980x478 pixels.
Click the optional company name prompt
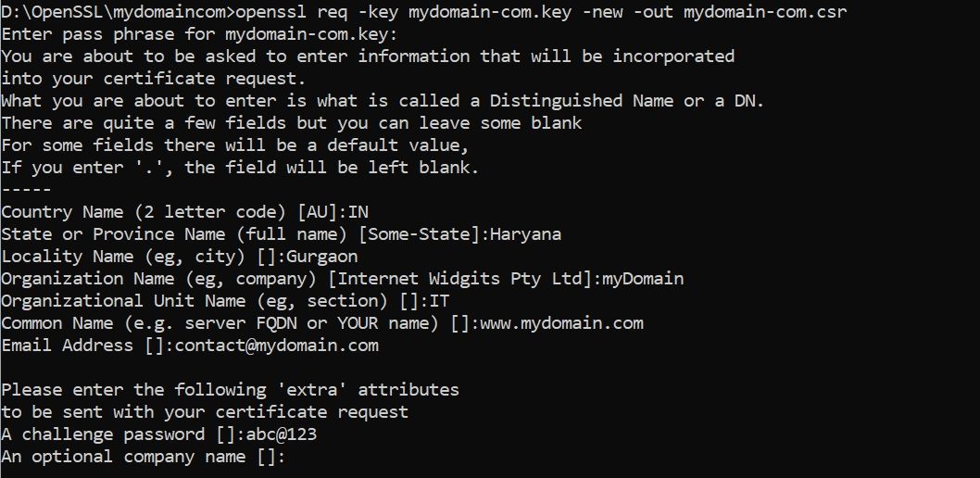point(143,457)
